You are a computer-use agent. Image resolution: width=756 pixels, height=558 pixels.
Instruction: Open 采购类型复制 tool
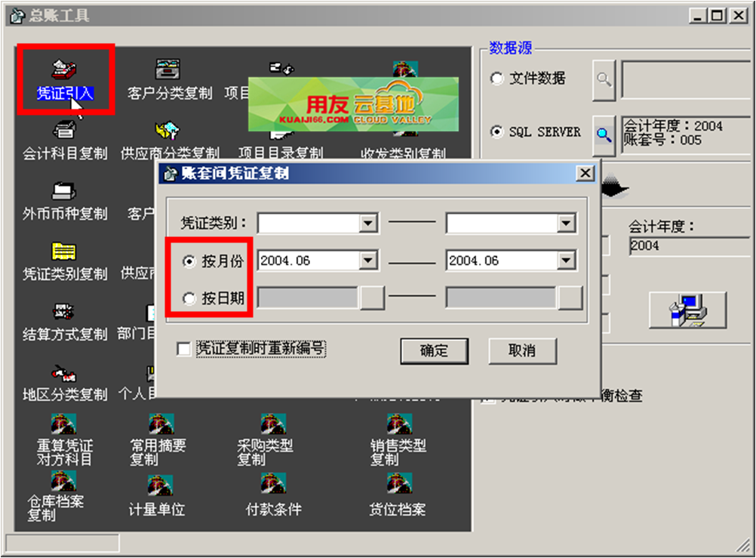265,439
